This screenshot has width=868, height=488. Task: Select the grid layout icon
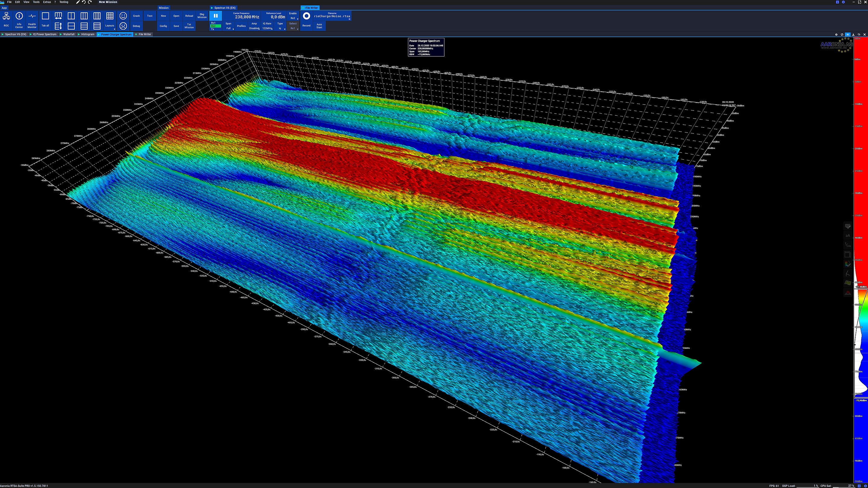(110, 16)
